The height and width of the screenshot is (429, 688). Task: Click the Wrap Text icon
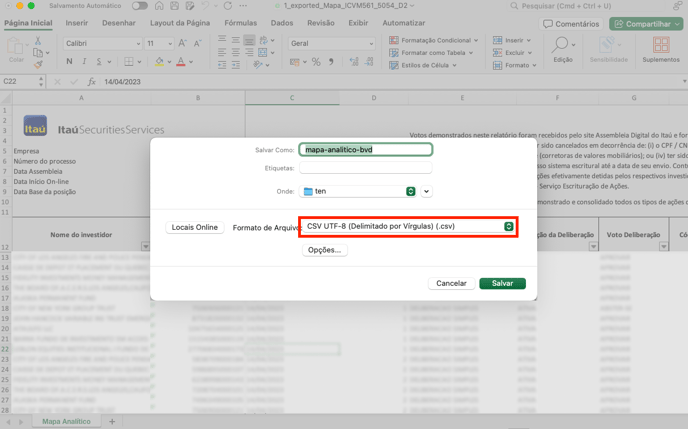pyautogui.click(x=264, y=40)
